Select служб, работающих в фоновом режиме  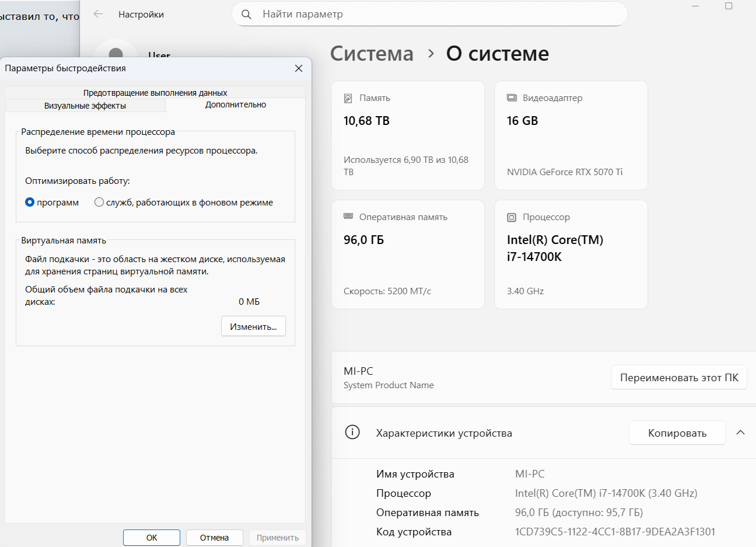pyautogui.click(x=99, y=203)
